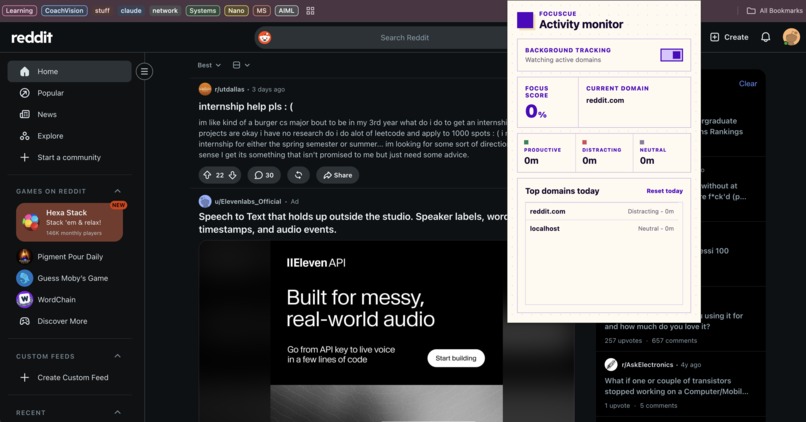
Task: Click the Reddit snoo search icon
Action: [x=265, y=38]
